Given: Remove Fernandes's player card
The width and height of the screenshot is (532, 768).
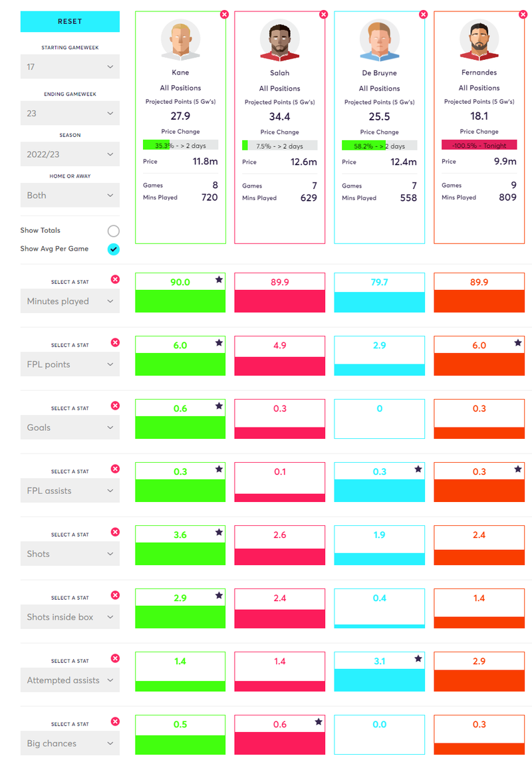Looking at the screenshot, I should coord(523,14).
